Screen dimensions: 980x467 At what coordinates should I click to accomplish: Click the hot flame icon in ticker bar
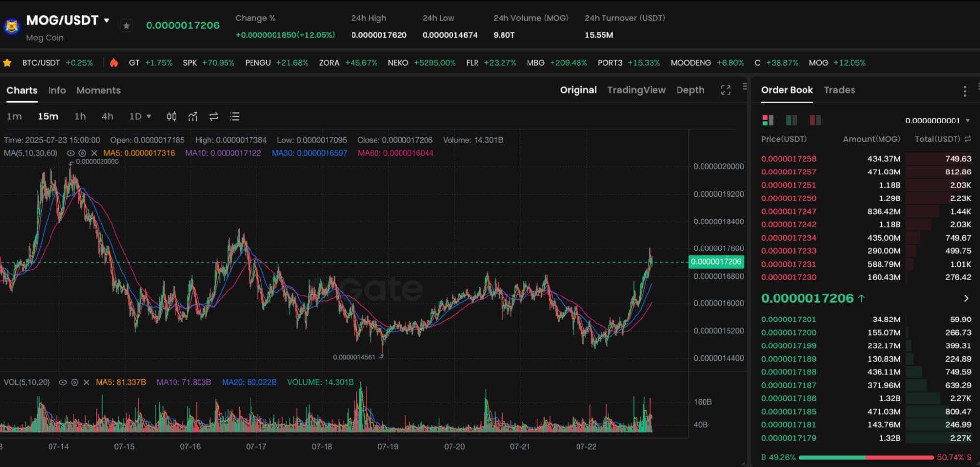(114, 63)
